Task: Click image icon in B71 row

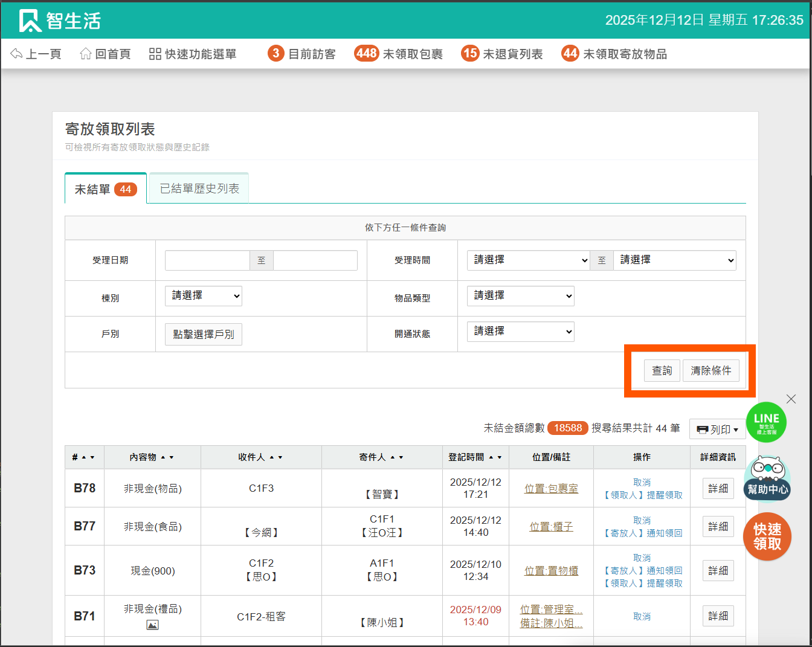Action: [152, 625]
